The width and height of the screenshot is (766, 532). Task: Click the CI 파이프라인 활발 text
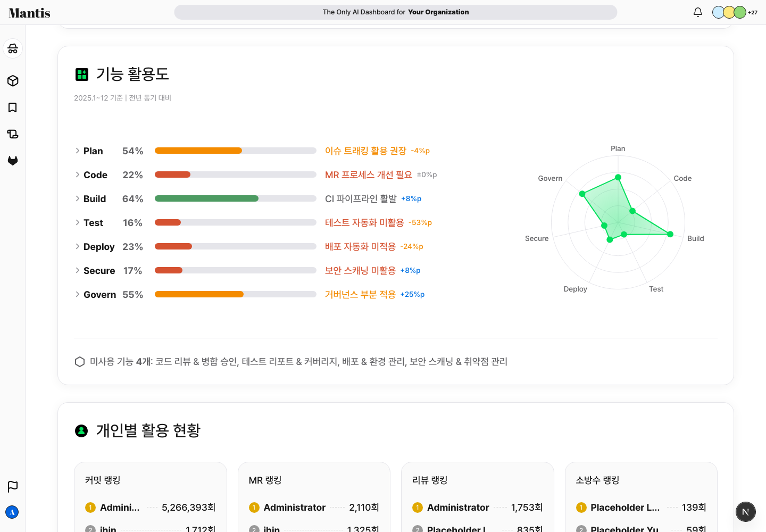[x=361, y=199]
